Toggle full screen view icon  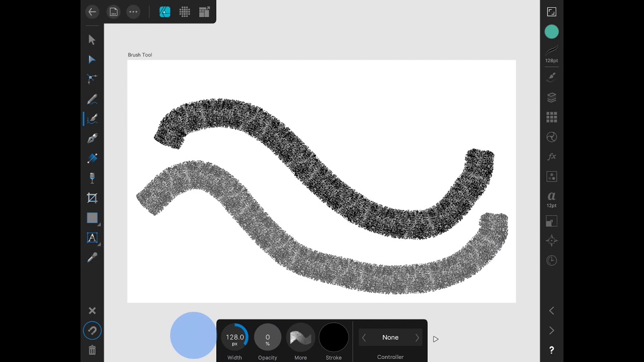(x=552, y=12)
